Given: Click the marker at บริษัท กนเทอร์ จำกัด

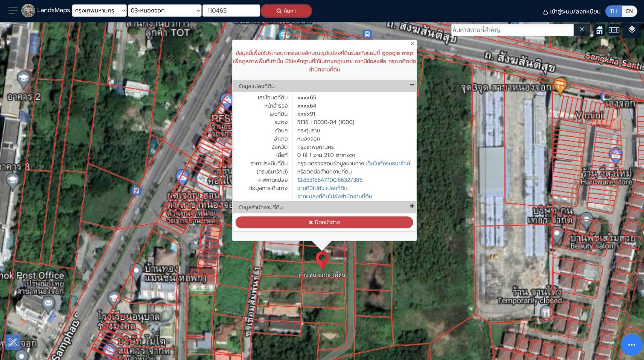Looking at the screenshot, I should point(586,220).
